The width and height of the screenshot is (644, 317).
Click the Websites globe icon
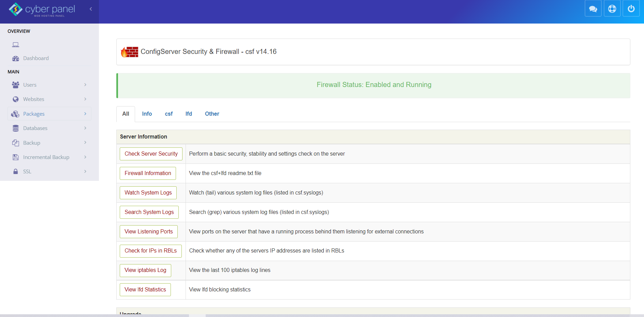click(x=16, y=99)
